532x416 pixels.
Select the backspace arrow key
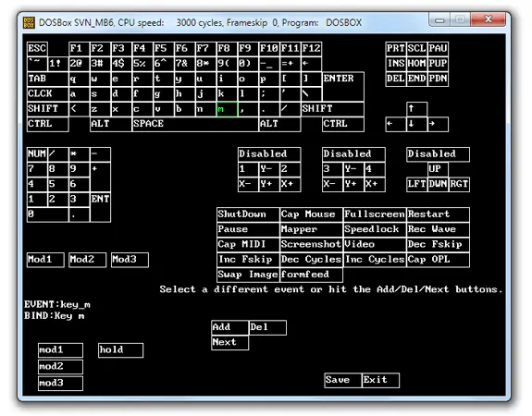pyautogui.click(x=311, y=64)
